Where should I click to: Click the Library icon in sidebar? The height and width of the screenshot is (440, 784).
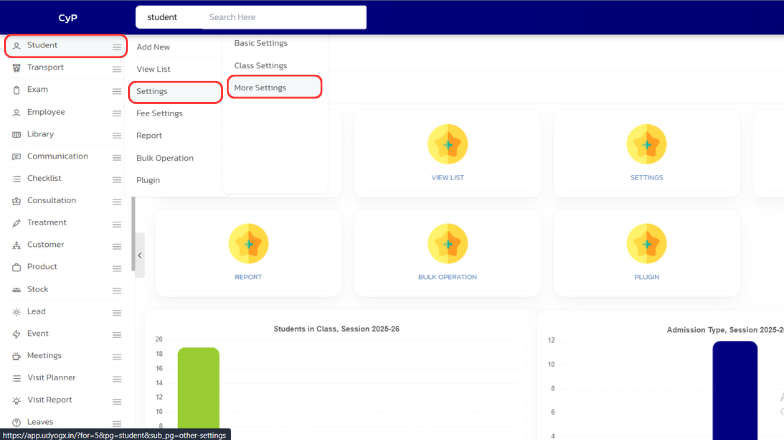coord(16,134)
